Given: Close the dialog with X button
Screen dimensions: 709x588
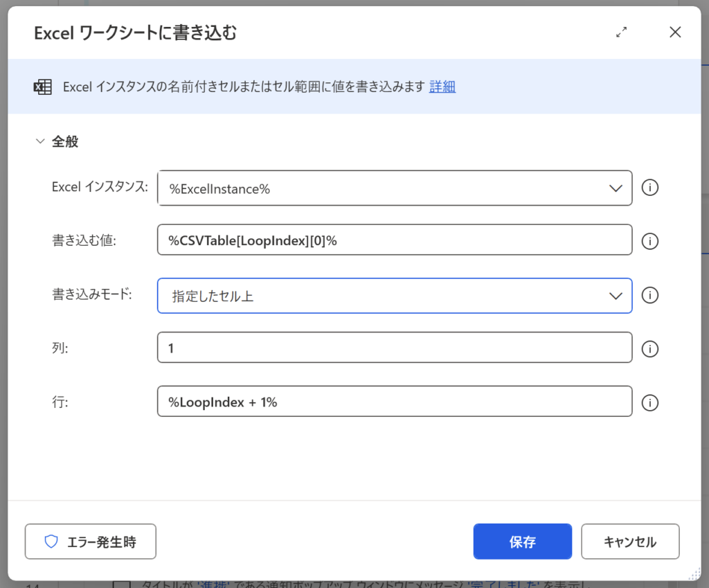Looking at the screenshot, I should 675,32.
